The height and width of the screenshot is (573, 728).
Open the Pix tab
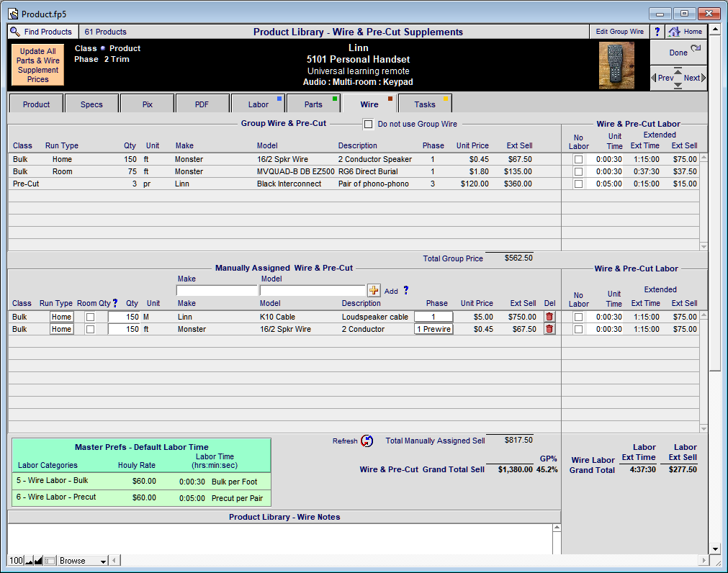click(147, 104)
